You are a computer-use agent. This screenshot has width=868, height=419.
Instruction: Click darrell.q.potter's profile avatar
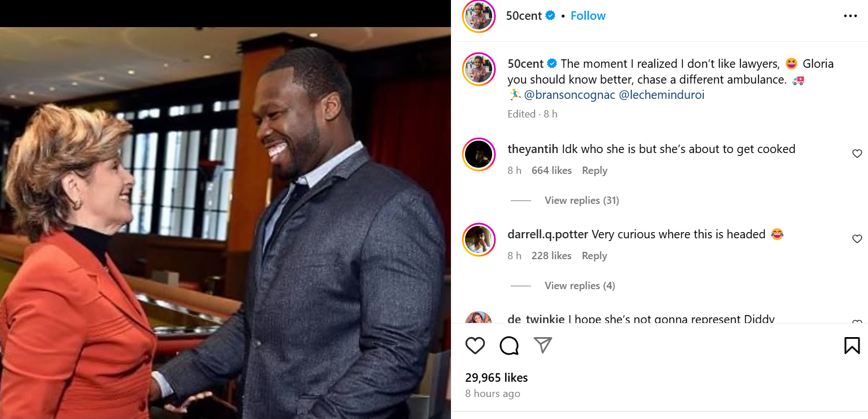[x=479, y=239]
